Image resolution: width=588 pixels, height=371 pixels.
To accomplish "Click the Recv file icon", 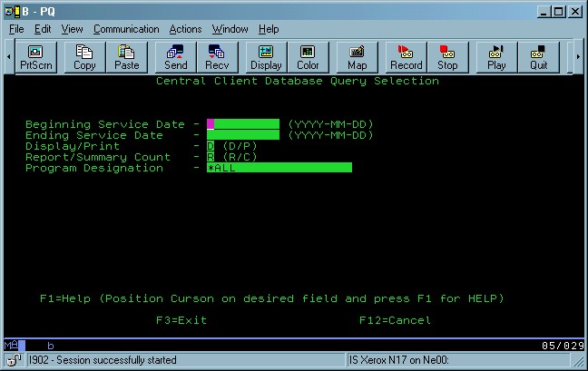I will point(218,56).
